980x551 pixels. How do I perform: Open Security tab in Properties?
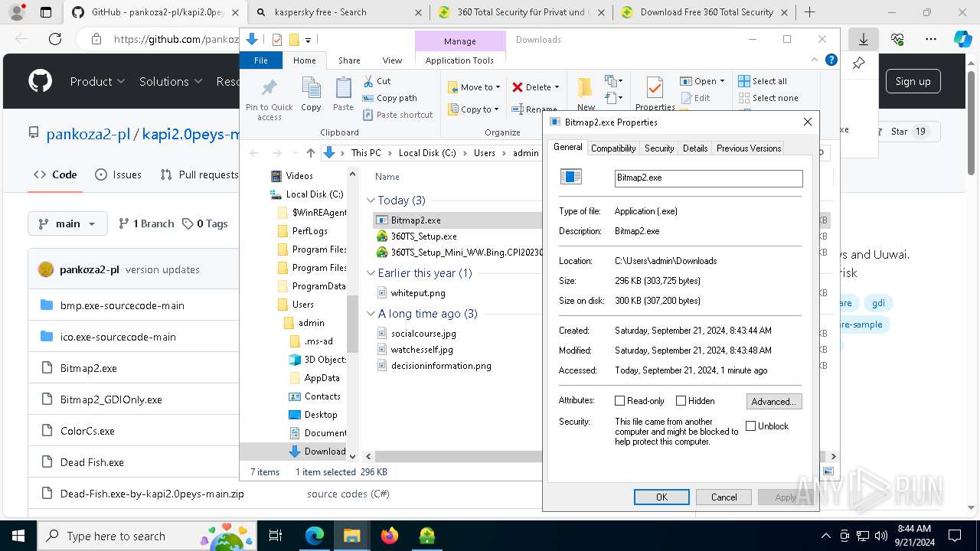[x=659, y=148]
